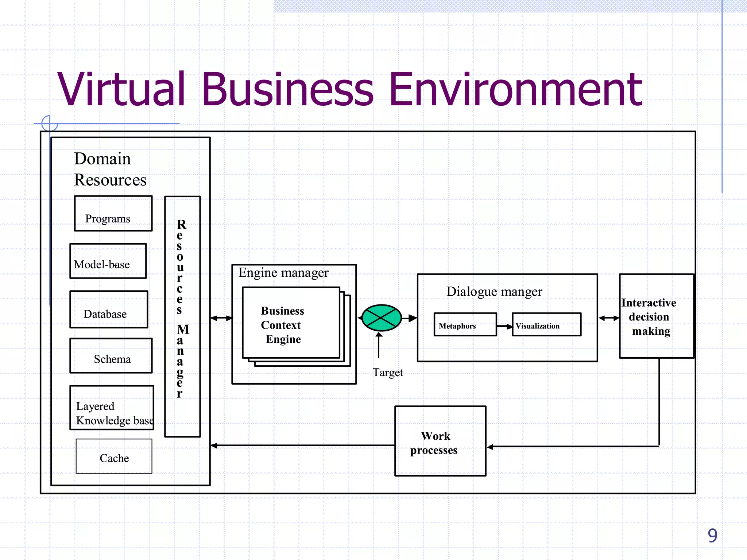Screen dimensions: 747x560
Task: Click the Metaphors box
Action: pyautogui.click(x=465, y=324)
